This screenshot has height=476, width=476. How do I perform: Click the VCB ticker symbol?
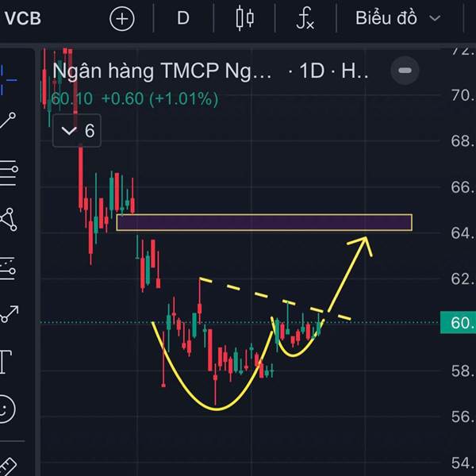23,18
